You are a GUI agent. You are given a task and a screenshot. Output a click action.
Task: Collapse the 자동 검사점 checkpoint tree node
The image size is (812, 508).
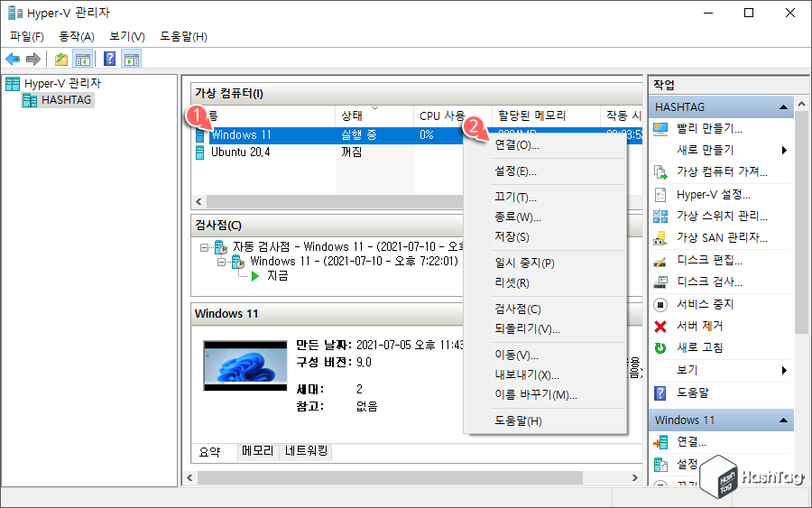(x=205, y=247)
